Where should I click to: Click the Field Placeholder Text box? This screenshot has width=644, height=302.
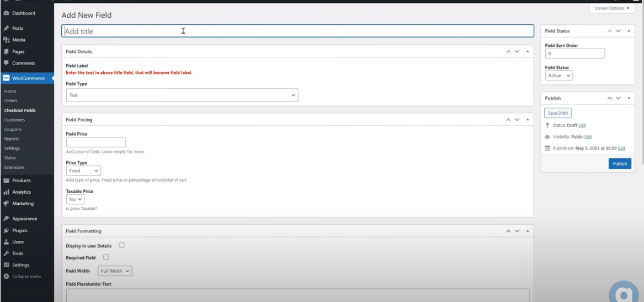[x=298, y=295]
